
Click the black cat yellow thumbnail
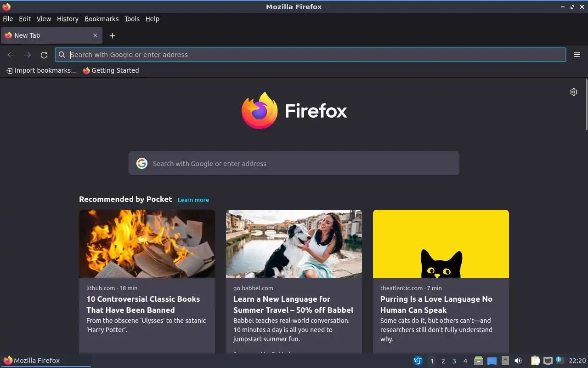tap(441, 244)
